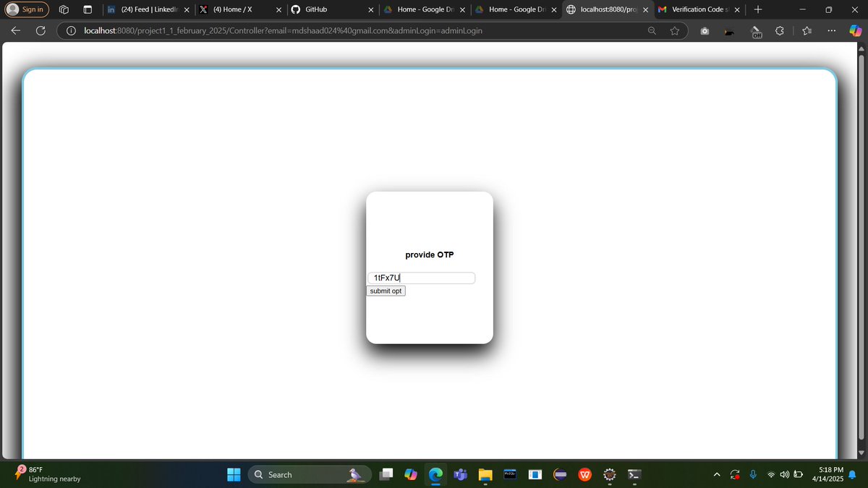Image resolution: width=868 pixels, height=488 pixels.
Task: Open the Windows Start menu
Action: click(234, 474)
